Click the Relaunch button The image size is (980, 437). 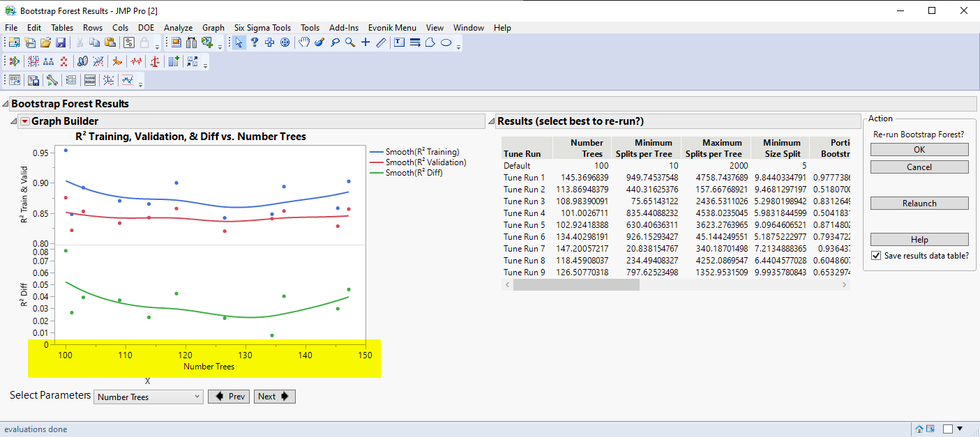point(919,204)
